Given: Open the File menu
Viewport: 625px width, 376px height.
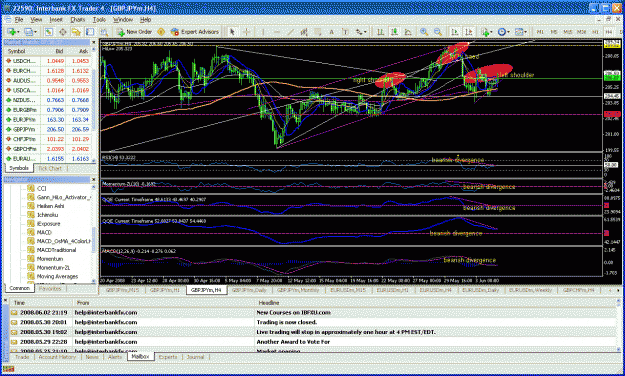Looking at the screenshot, I should click(x=19, y=19).
